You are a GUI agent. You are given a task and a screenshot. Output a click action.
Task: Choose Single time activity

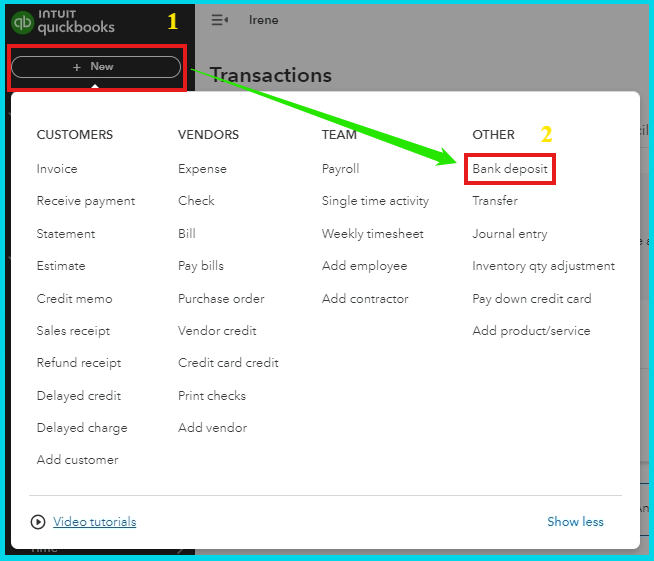(x=375, y=201)
